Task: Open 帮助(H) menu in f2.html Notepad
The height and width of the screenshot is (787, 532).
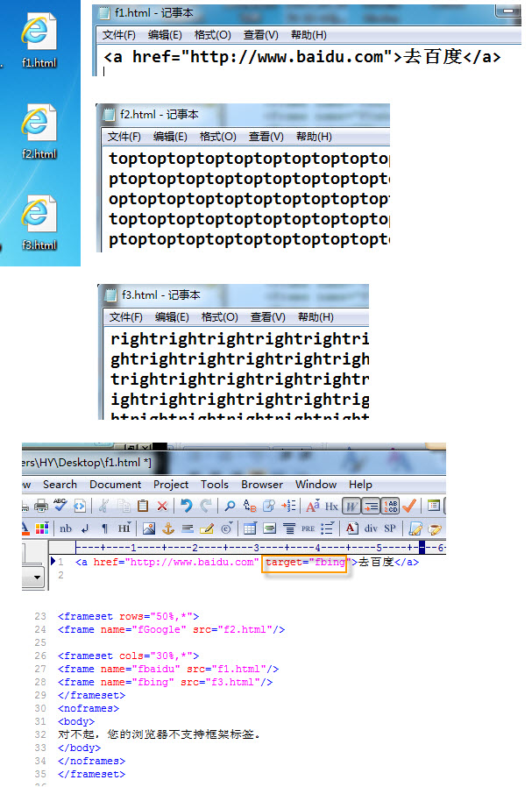Action: point(314,137)
